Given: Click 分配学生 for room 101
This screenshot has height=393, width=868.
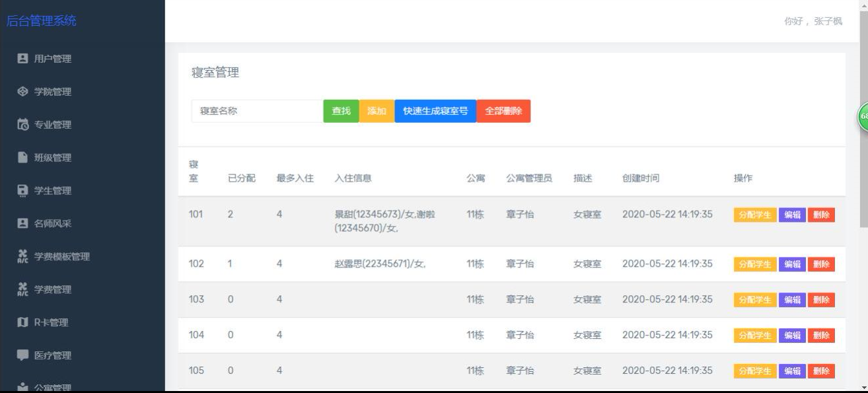Looking at the screenshot, I should [x=755, y=215].
